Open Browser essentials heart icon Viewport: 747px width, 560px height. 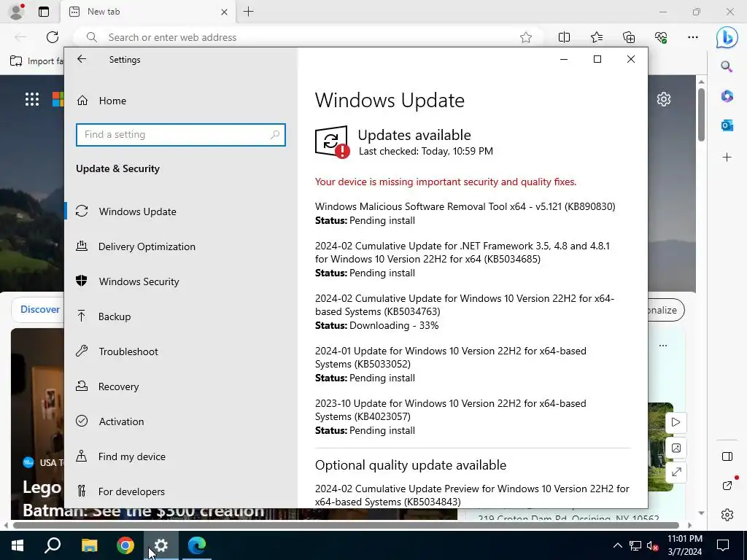661,37
